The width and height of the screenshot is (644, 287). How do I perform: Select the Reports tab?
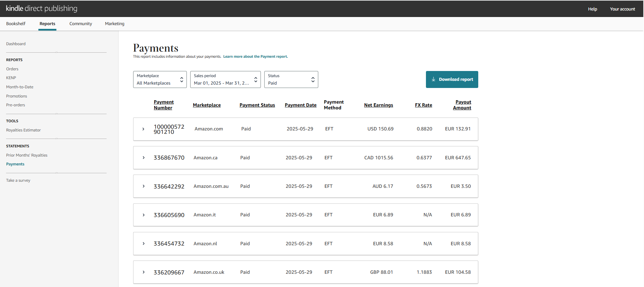pyautogui.click(x=47, y=24)
